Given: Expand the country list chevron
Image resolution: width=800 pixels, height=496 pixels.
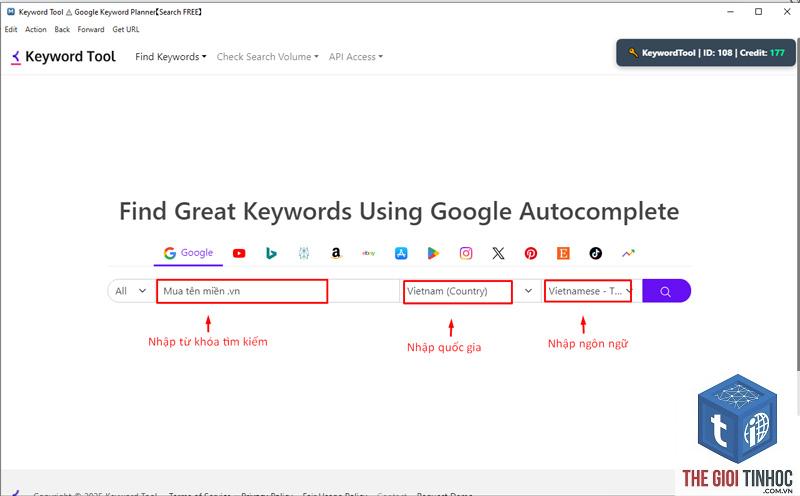Looking at the screenshot, I should pyautogui.click(x=528, y=291).
